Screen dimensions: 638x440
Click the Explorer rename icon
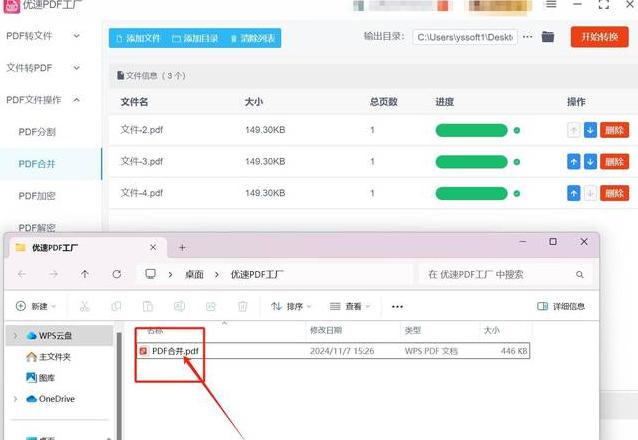[x=179, y=306]
